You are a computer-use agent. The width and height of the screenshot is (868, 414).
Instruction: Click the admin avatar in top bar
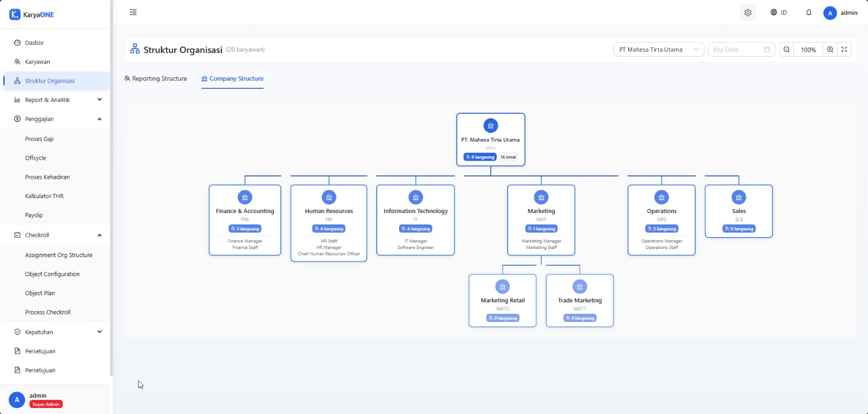830,13
